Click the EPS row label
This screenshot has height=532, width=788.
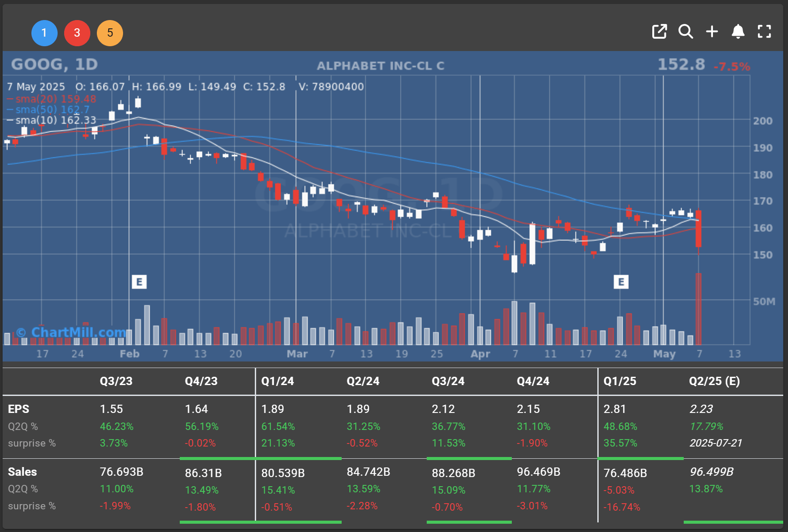[19, 409]
